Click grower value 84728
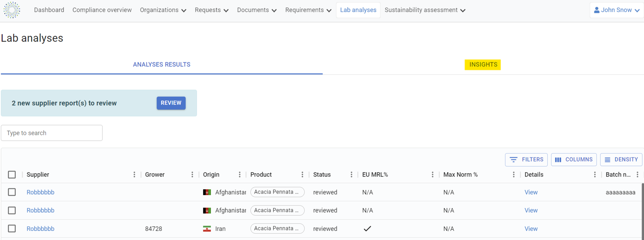 point(154,229)
